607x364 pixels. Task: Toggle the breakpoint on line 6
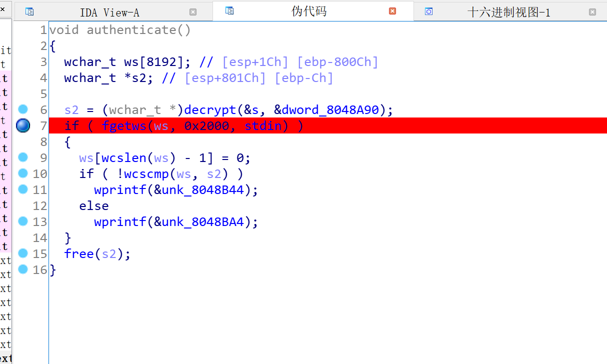23,109
